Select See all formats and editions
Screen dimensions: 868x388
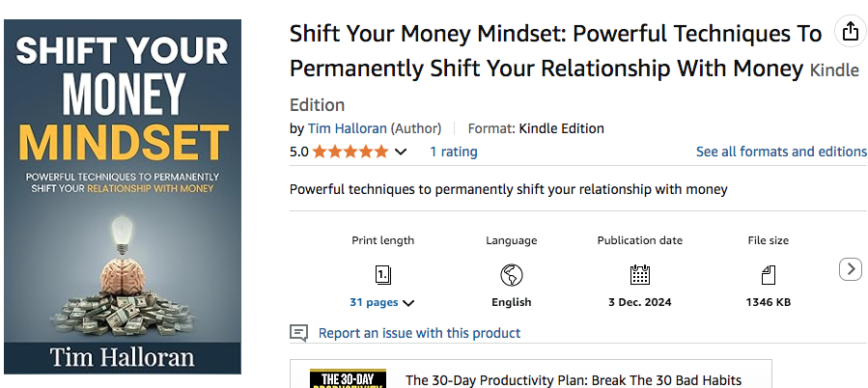[781, 152]
